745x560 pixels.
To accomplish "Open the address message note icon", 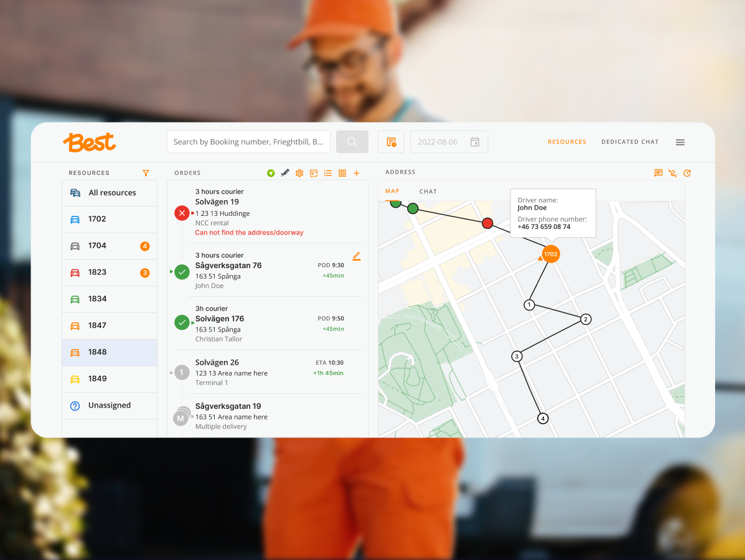I will 658,173.
